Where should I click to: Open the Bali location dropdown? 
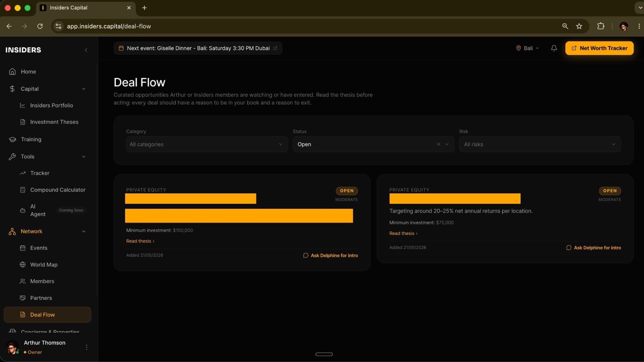click(x=528, y=48)
